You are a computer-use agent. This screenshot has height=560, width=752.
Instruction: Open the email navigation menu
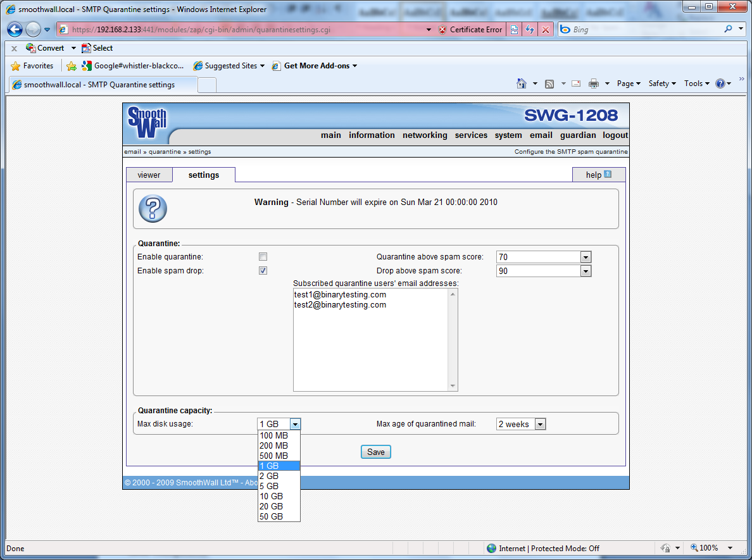click(541, 135)
